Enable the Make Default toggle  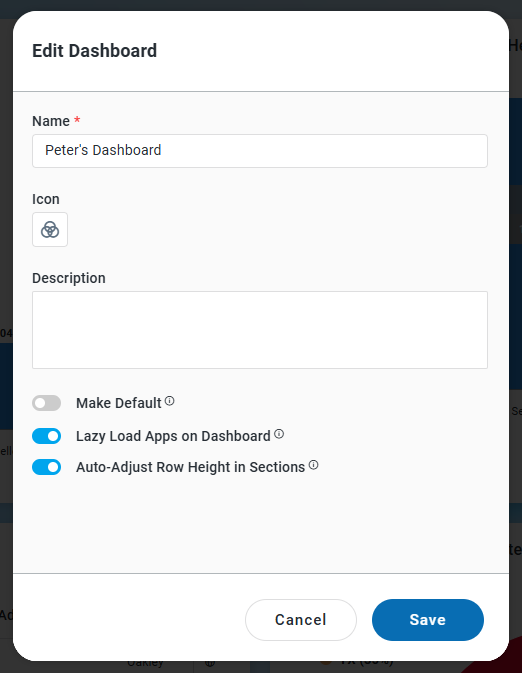click(46, 403)
